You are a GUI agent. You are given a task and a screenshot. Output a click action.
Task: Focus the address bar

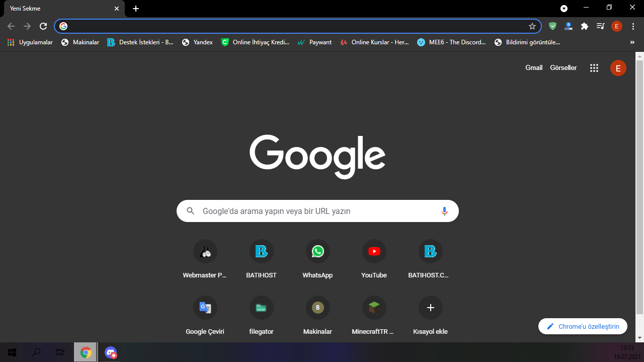click(298, 26)
